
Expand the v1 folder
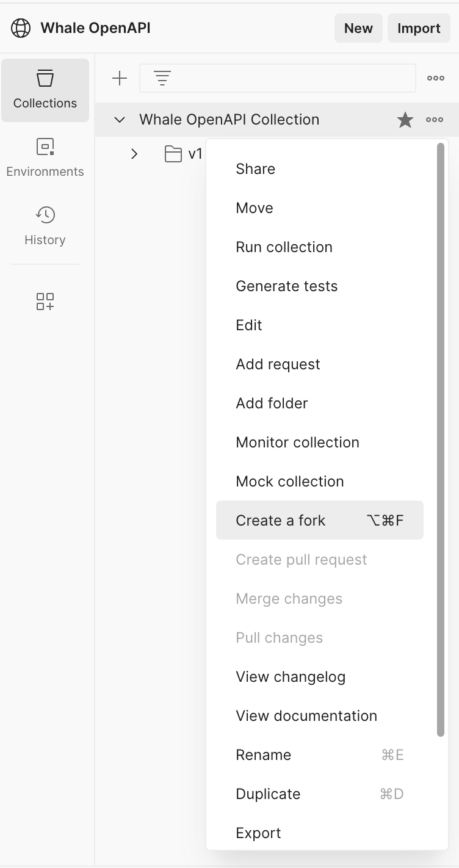pos(134,154)
